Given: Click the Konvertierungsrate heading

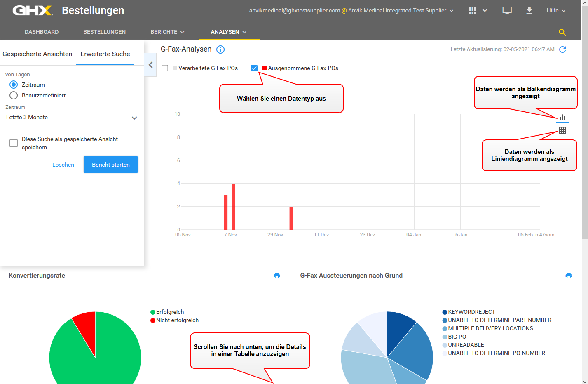Looking at the screenshot, I should click(37, 276).
